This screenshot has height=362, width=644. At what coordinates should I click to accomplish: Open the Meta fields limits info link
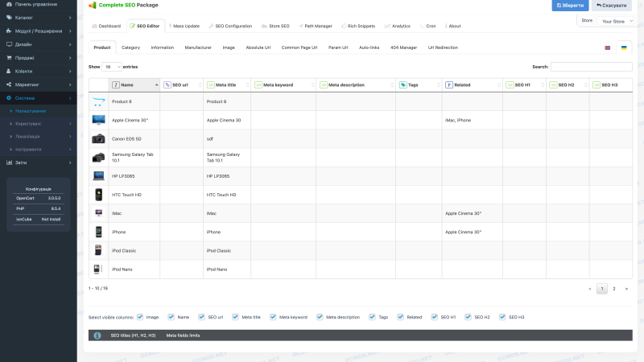[183, 335]
